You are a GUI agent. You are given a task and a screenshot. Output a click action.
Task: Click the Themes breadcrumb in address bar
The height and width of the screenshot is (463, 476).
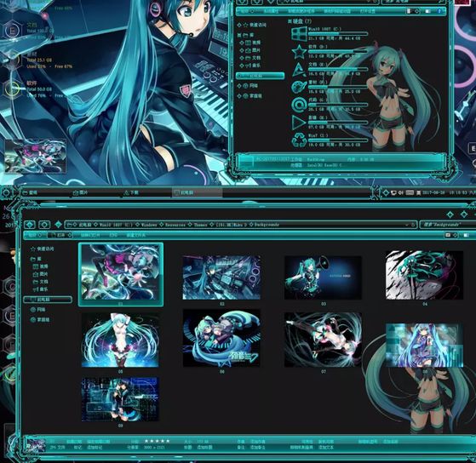point(200,225)
